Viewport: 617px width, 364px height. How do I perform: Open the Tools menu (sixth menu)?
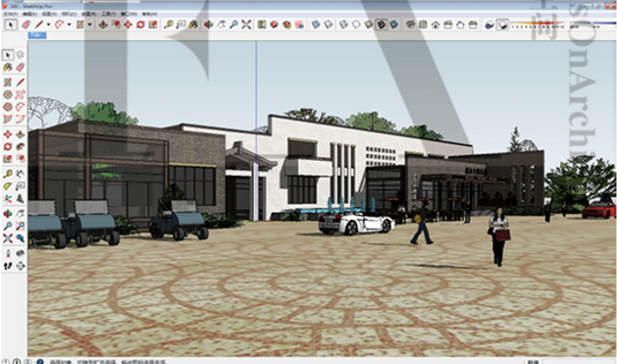click(109, 14)
